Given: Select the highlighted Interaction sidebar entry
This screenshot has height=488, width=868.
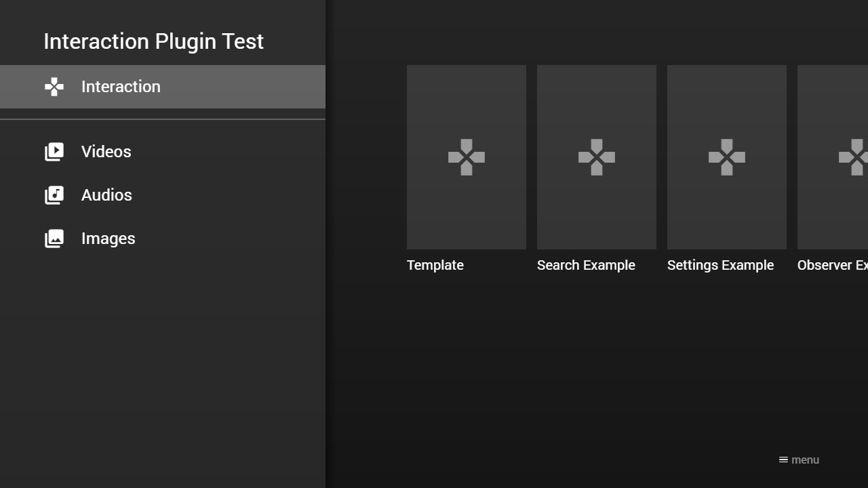Looking at the screenshot, I should pos(121,87).
